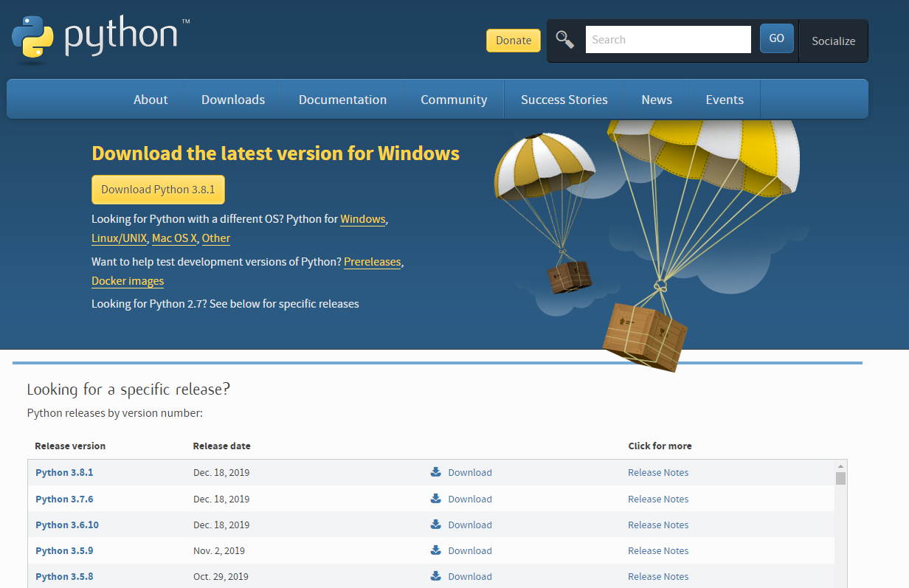The height and width of the screenshot is (588, 909).
Task: Open the Socialize menu
Action: tap(834, 41)
